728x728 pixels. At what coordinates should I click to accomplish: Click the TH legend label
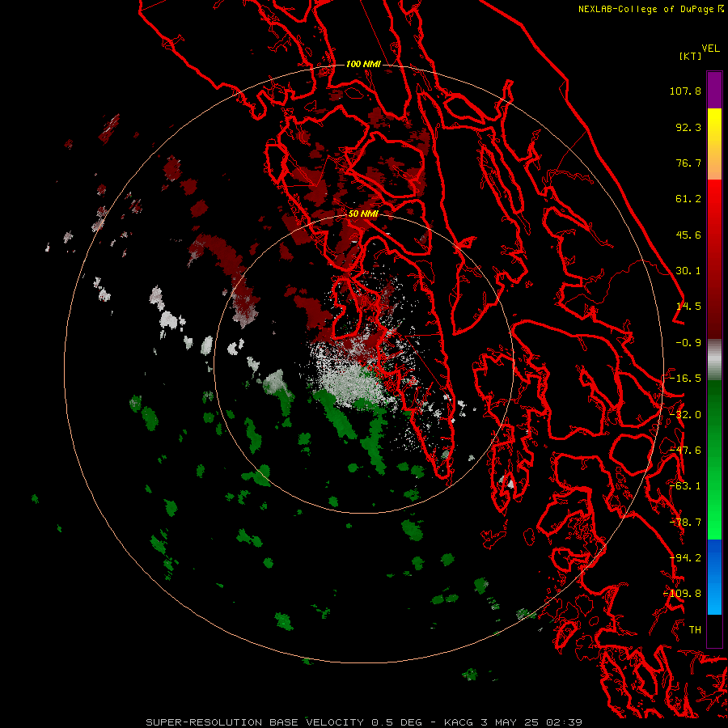pyautogui.click(x=695, y=630)
